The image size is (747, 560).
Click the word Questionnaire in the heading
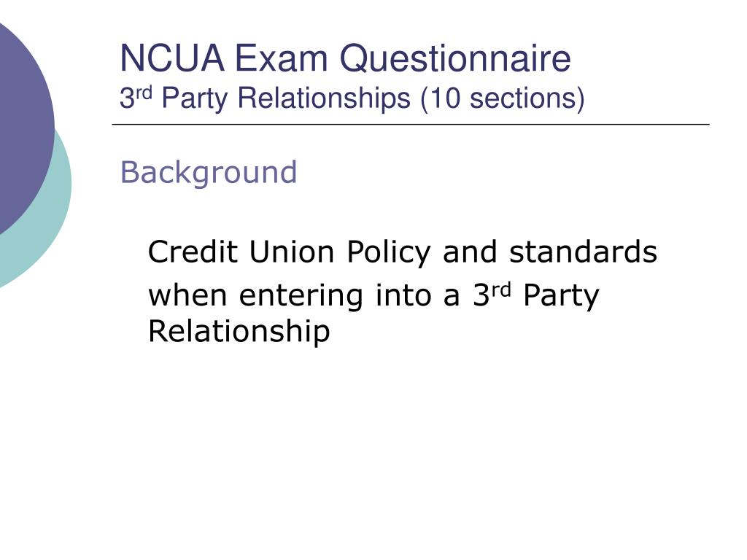pos(455,60)
